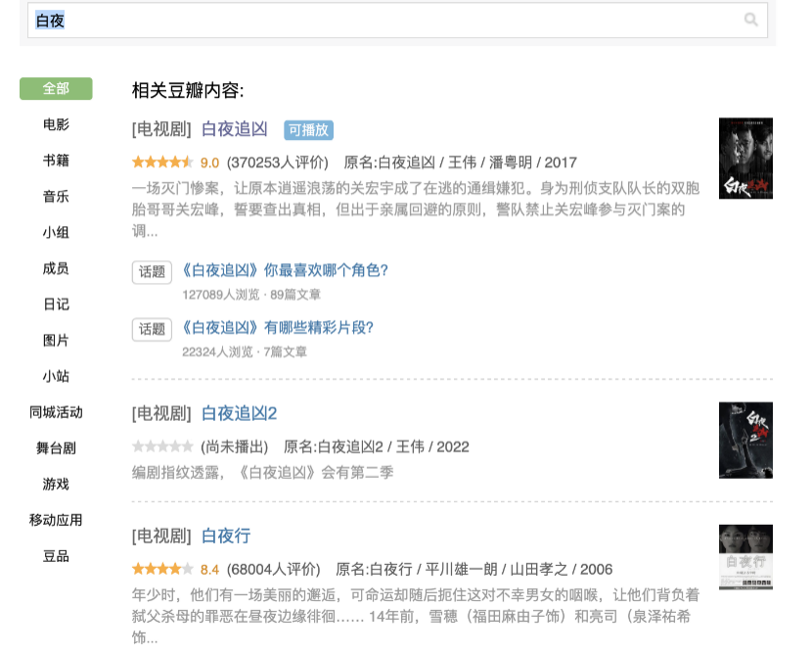812x654 pixels.
Task: Open the 白夜行 series link
Action: (226, 536)
